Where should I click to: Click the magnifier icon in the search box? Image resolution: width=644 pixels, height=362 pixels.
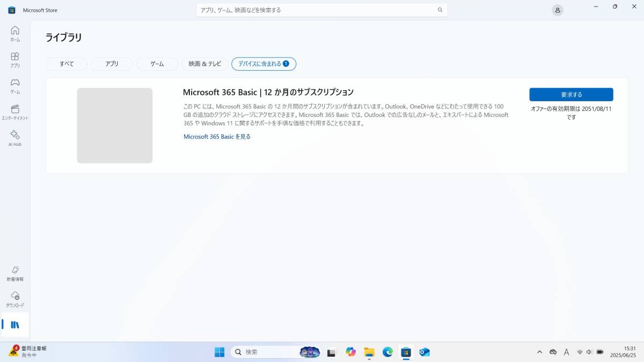point(440,10)
